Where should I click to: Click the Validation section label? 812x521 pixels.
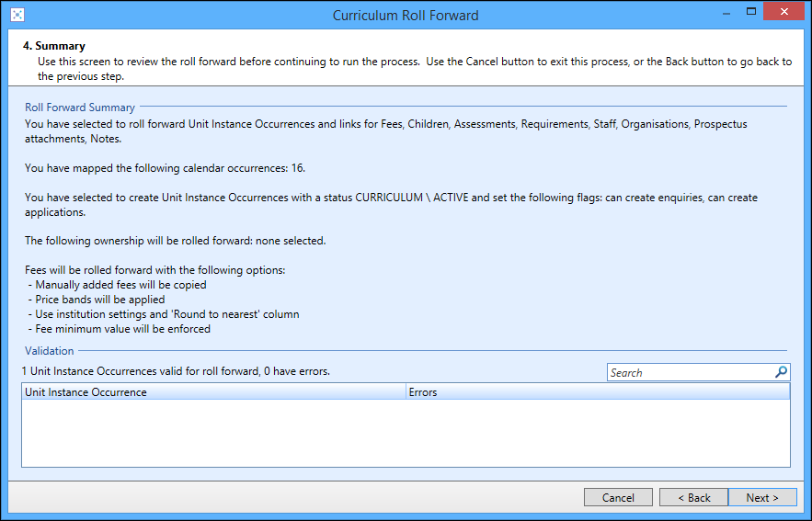click(x=50, y=351)
